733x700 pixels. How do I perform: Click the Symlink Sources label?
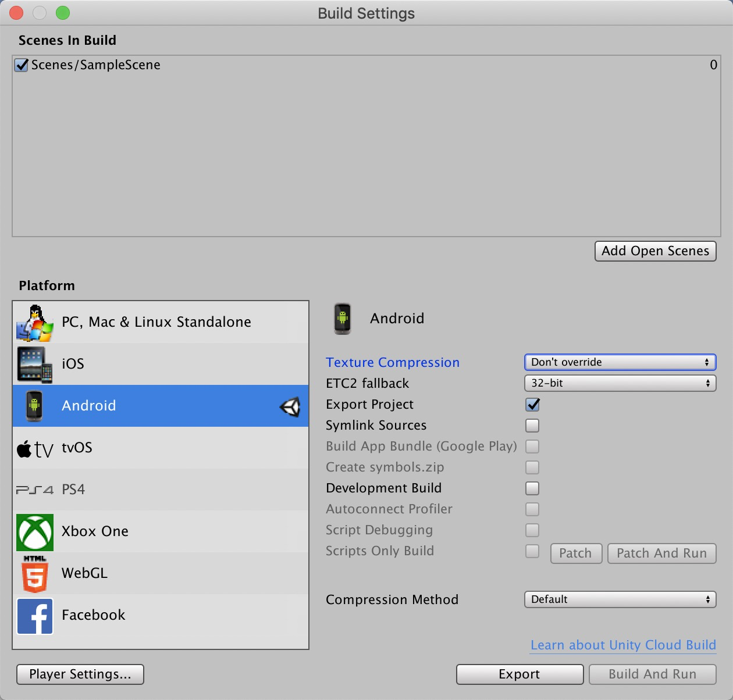pyautogui.click(x=376, y=426)
